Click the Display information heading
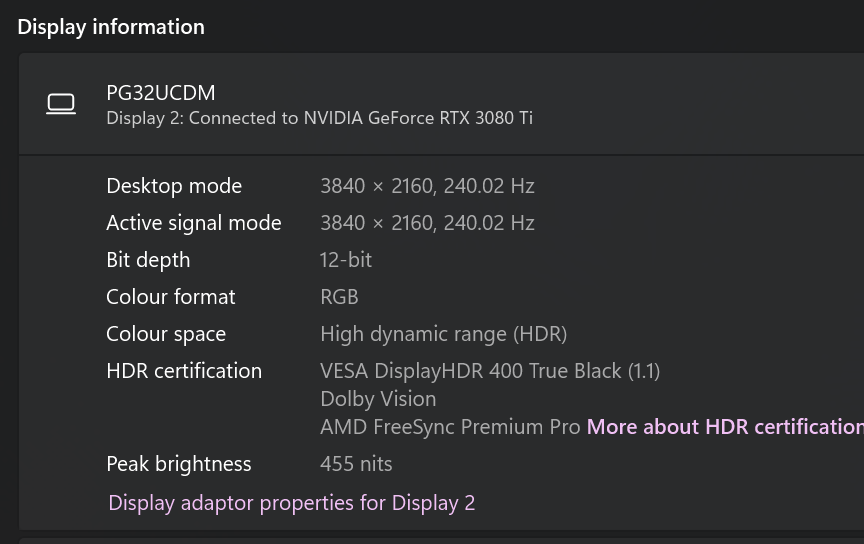 (x=111, y=27)
